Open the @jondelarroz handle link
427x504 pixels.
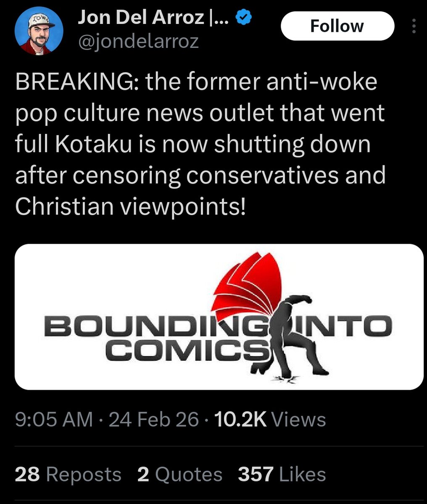click(138, 42)
